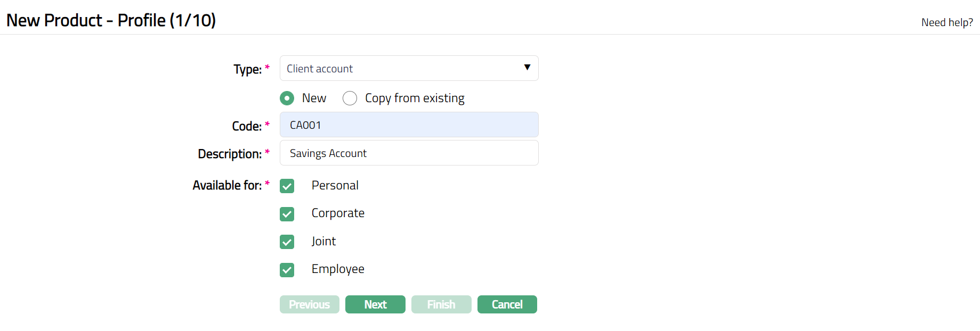Open the Need help? link

(946, 22)
